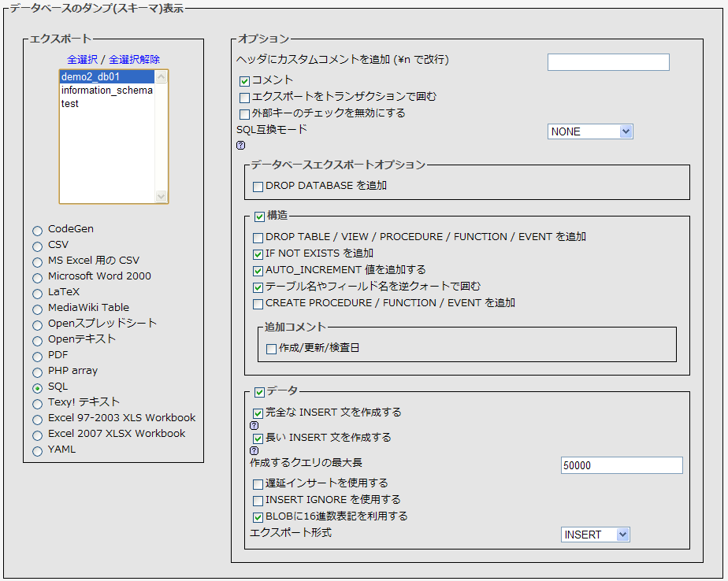Click help icon below SQL互換モード label
Viewport: 728px width, 581px height.
(241, 145)
